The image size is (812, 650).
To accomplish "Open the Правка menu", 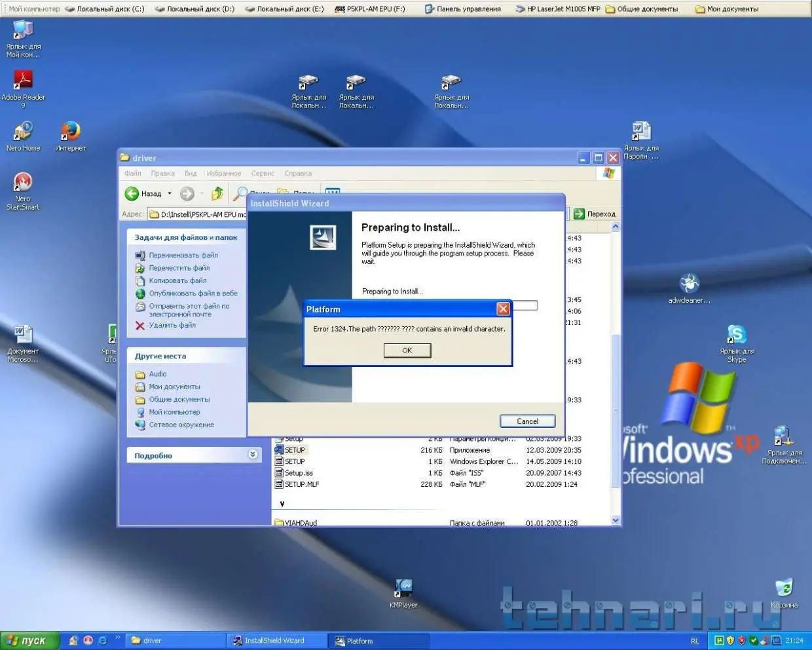I will tap(162, 174).
